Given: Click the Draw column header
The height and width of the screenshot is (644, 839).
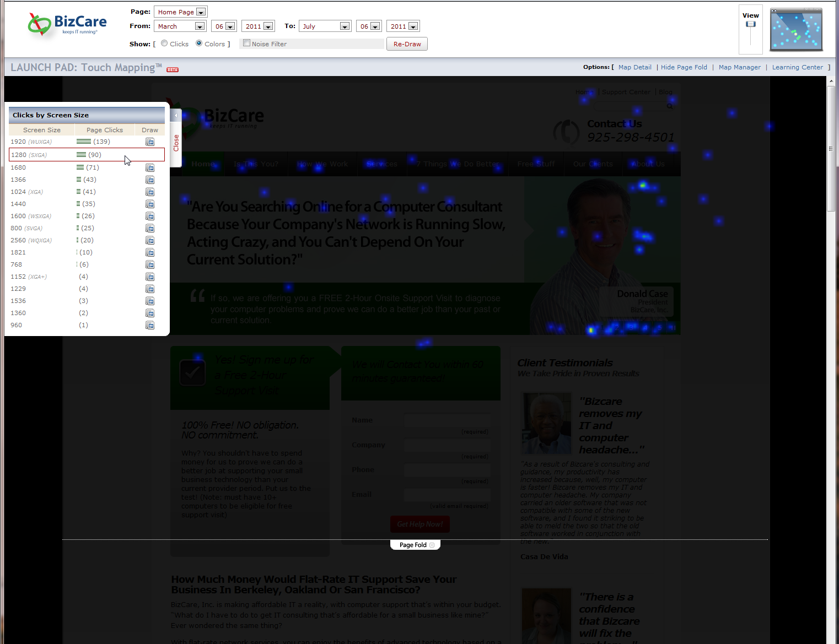Looking at the screenshot, I should pyautogui.click(x=150, y=130).
